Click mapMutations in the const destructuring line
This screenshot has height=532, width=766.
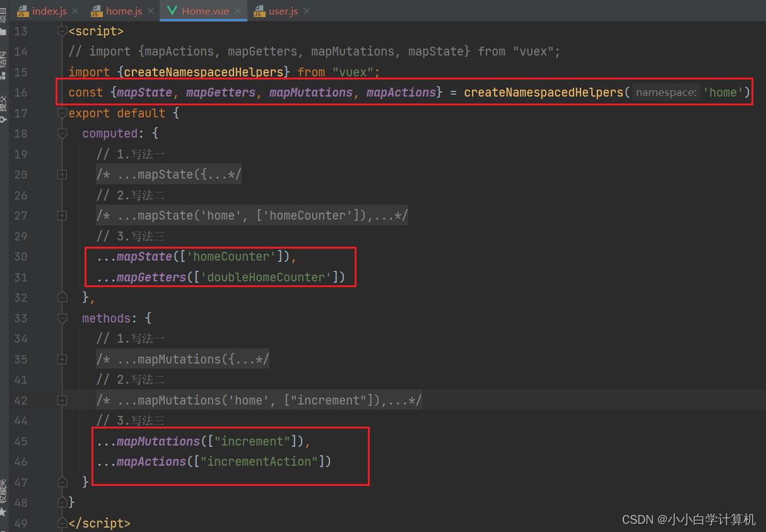pos(311,93)
